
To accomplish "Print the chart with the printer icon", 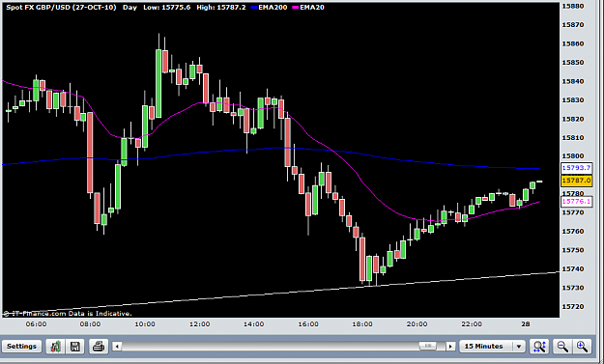I will (99, 347).
